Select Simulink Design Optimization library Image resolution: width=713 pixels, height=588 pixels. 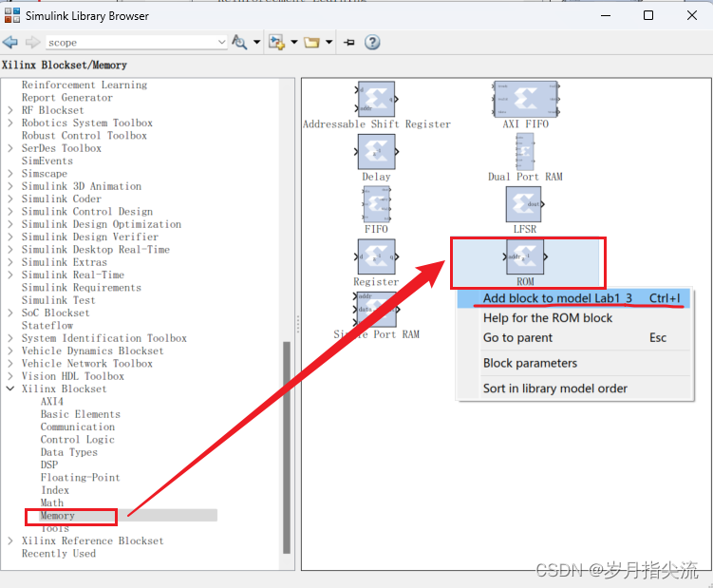(x=102, y=224)
